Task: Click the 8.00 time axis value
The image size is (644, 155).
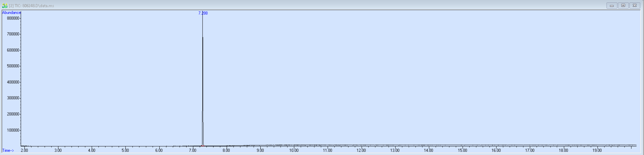Action: pyautogui.click(x=226, y=150)
